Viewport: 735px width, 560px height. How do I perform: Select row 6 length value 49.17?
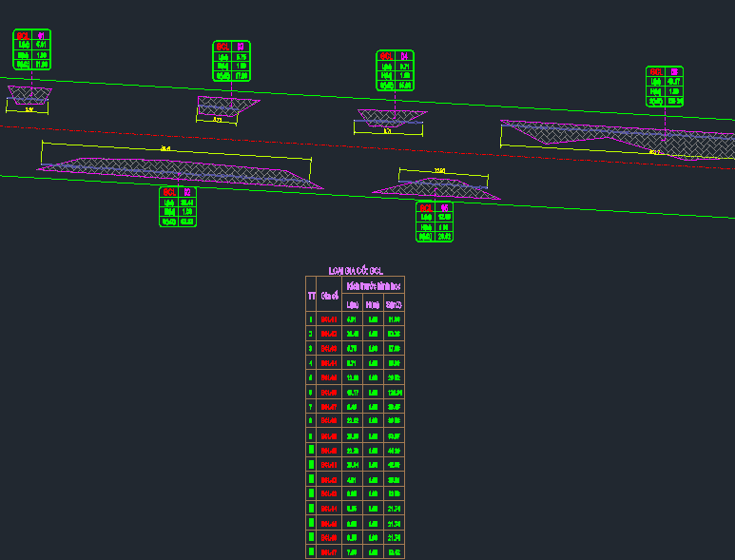click(x=353, y=393)
